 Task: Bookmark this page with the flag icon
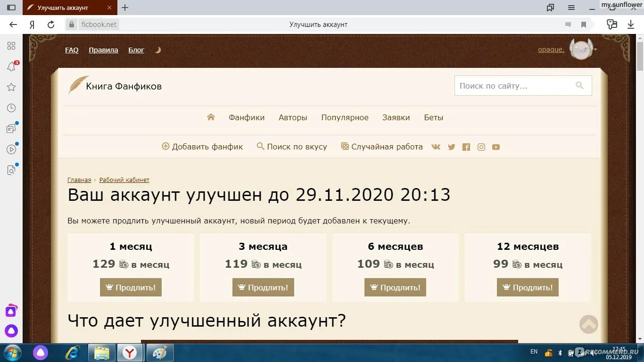click(584, 25)
